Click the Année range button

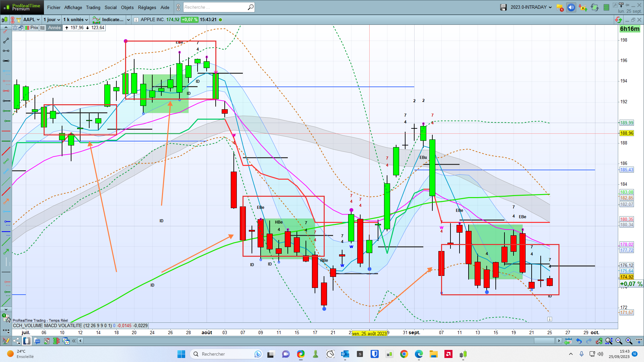pyautogui.click(x=54, y=28)
